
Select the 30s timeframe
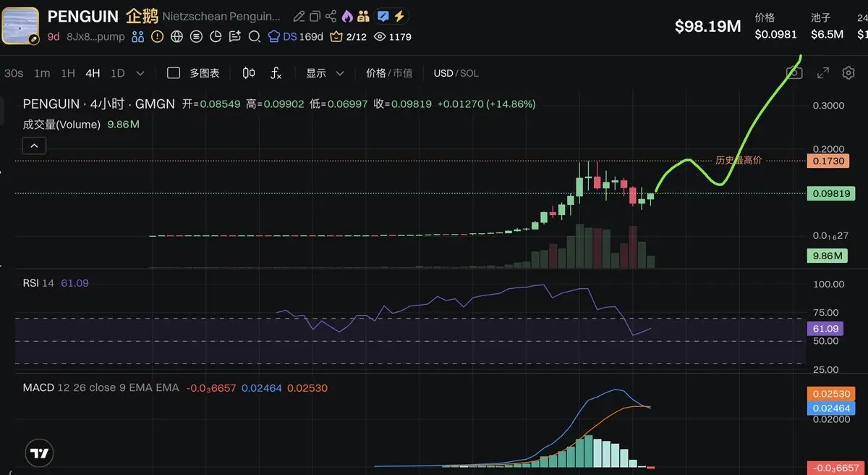14,73
